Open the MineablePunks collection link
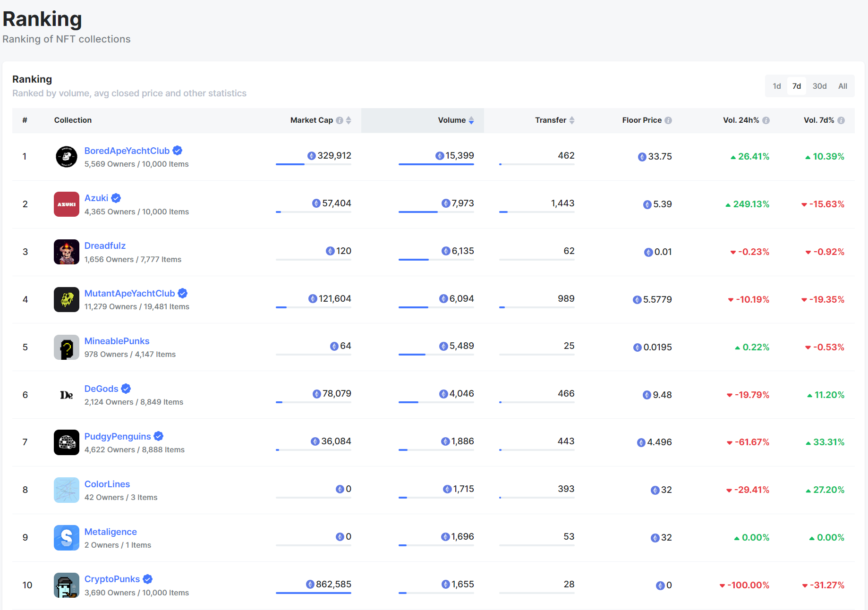 click(x=117, y=341)
